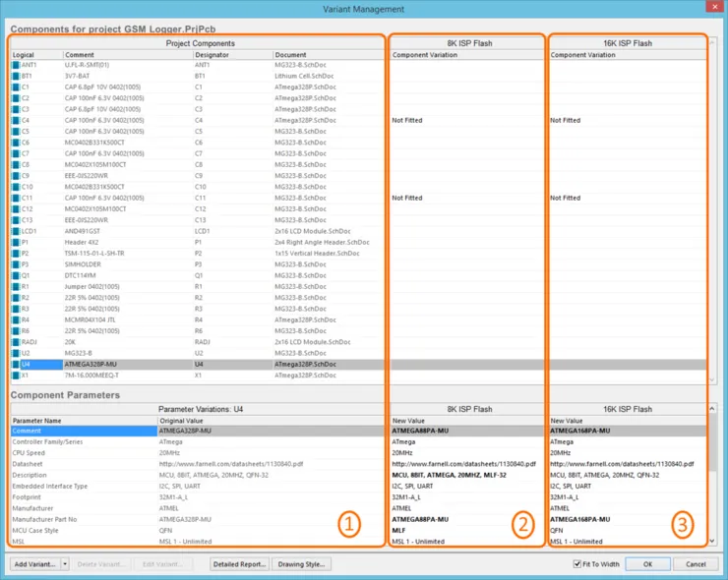This screenshot has width=728, height=580.
Task: Confirm with the OK button
Action: tap(647, 564)
